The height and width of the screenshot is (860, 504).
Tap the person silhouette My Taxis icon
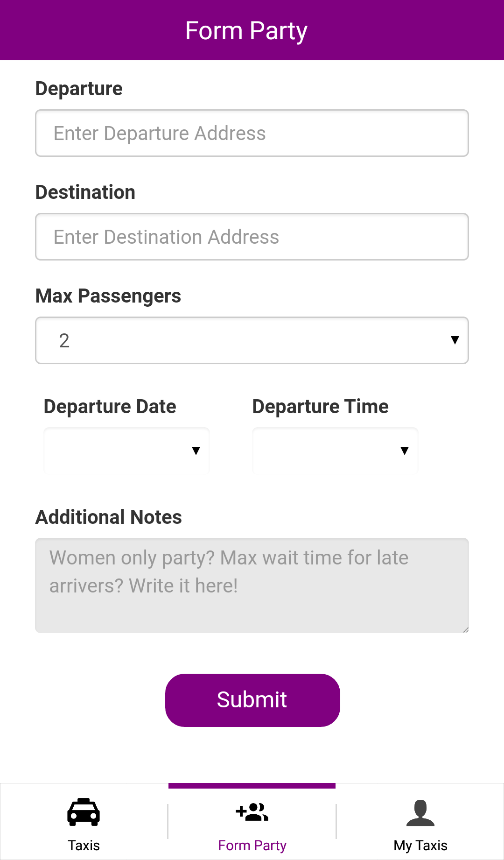pos(420,813)
